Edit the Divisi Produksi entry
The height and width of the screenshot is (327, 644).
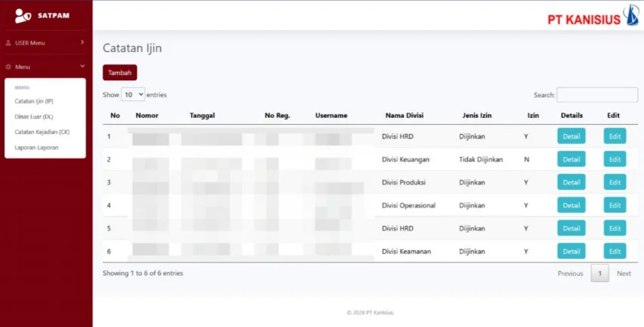click(x=615, y=182)
